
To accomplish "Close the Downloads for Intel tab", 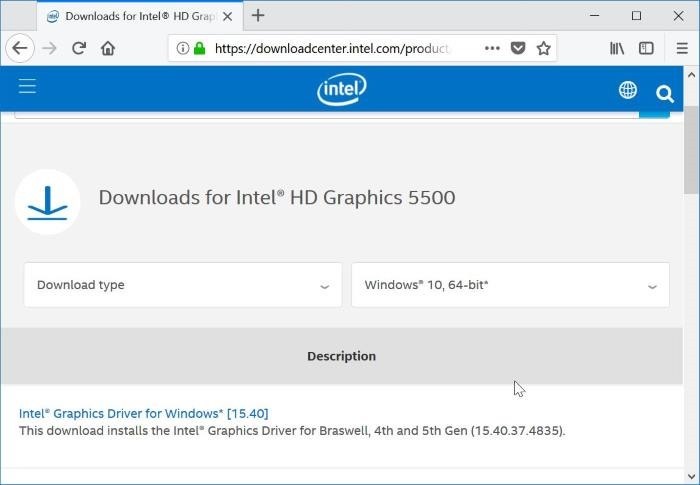I will pyautogui.click(x=227, y=17).
